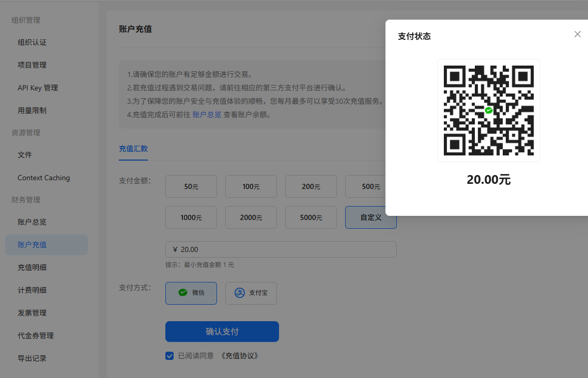The height and width of the screenshot is (378, 588).
Task: Click the 提示：最小充值金额 1 元 hint
Action: coord(200,265)
